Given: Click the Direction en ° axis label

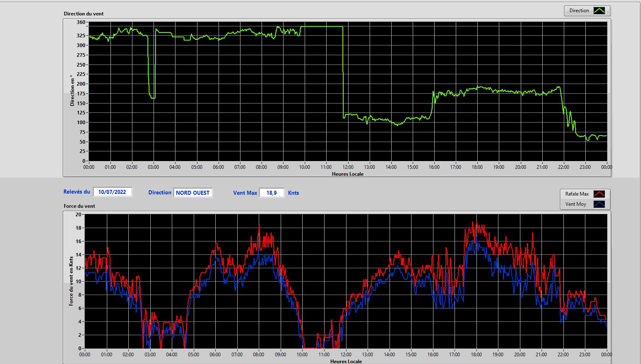Looking at the screenshot, I should pos(72,90).
